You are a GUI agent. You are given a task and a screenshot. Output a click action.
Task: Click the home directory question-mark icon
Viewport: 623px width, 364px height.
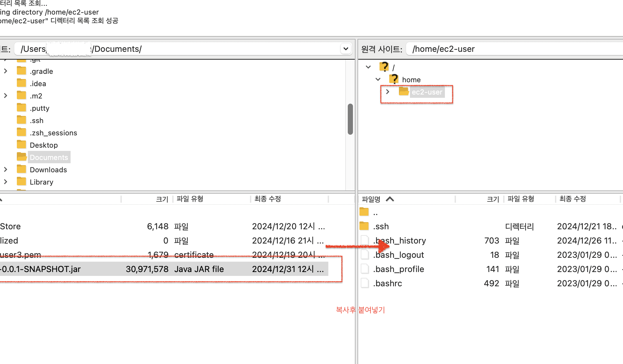[x=394, y=79]
